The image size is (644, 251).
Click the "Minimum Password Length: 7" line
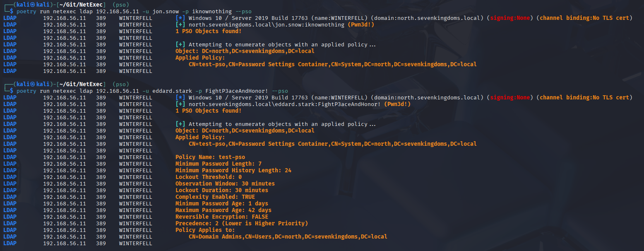point(218,164)
